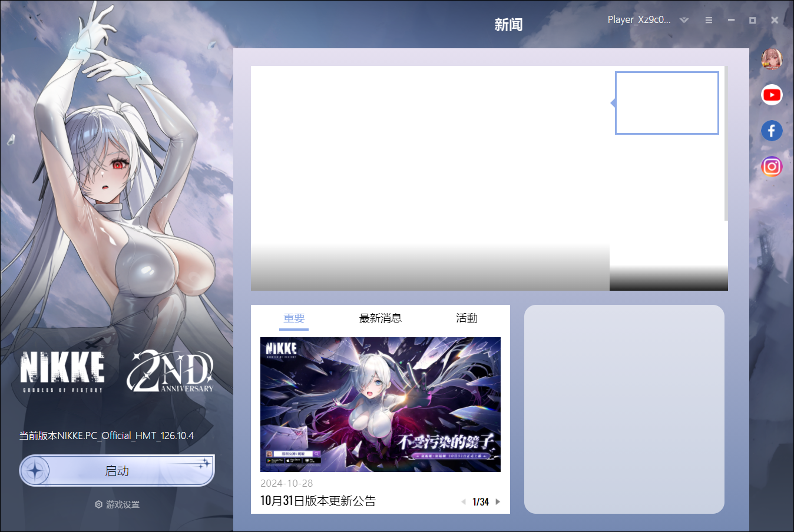Go to previous news with left arrow
794x532 pixels.
464,502
